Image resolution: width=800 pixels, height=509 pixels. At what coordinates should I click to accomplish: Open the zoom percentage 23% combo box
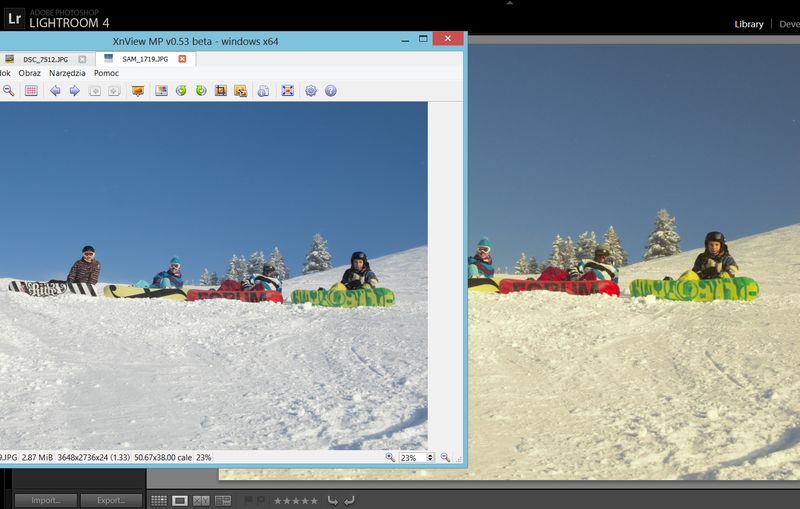[x=416, y=457]
